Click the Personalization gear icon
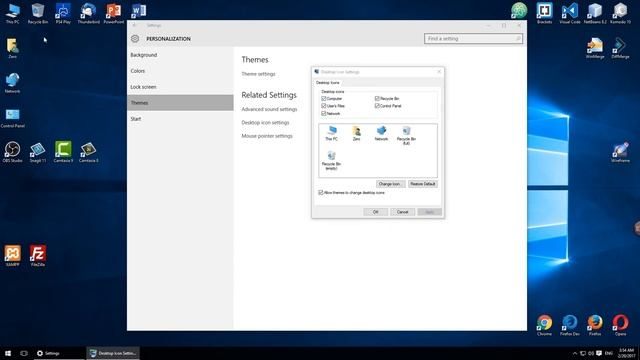Screen dimensions: 640x360 (135, 39)
